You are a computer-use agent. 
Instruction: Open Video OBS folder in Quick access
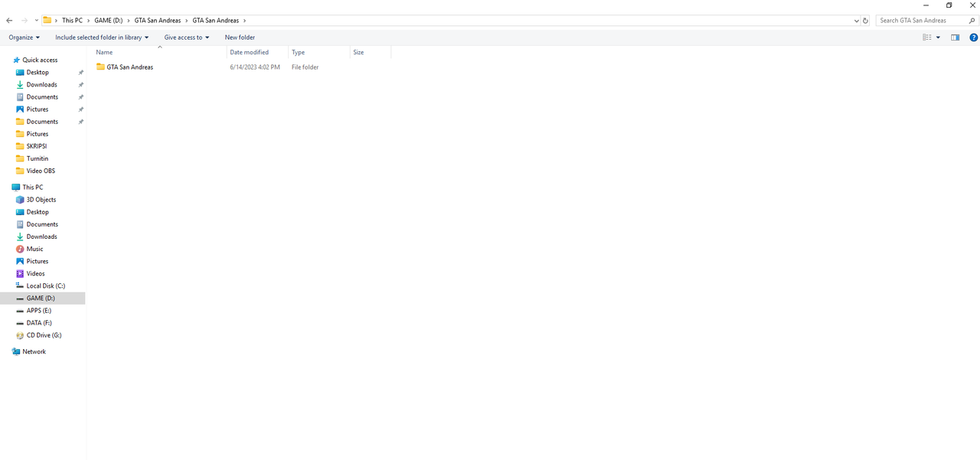[x=41, y=171]
